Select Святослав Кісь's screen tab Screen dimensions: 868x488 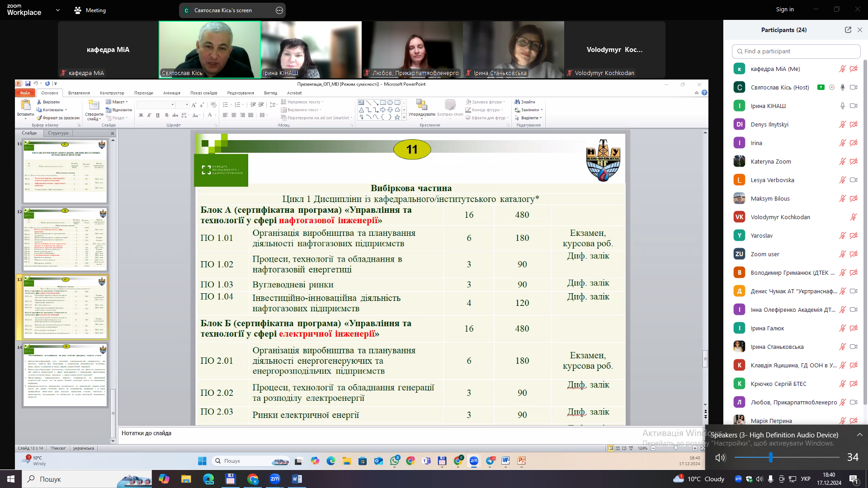coord(223,10)
